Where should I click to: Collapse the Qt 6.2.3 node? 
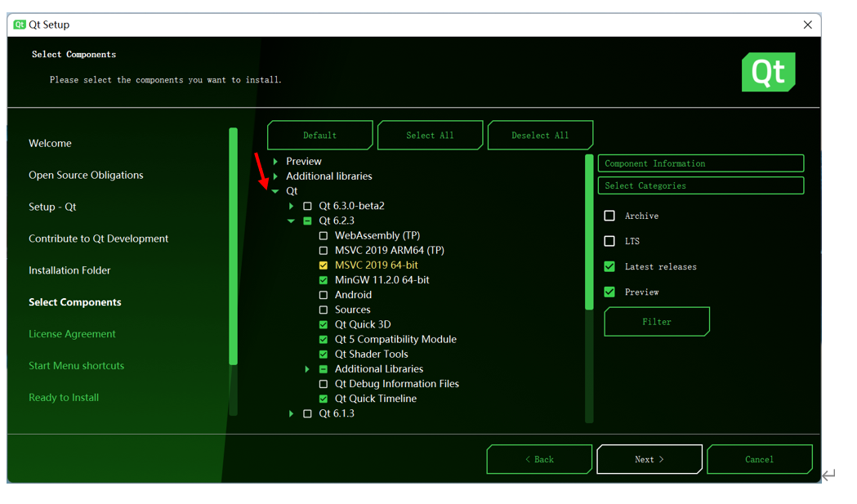[x=292, y=221]
